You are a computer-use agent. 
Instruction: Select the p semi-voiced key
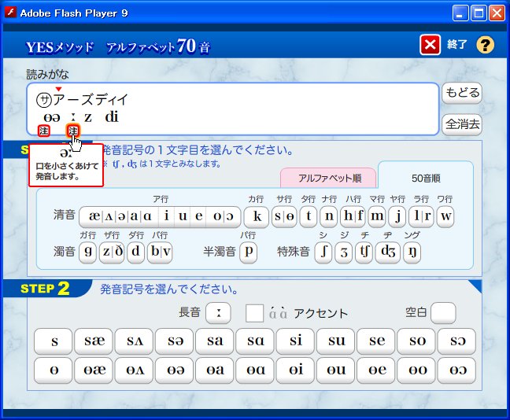coord(249,252)
